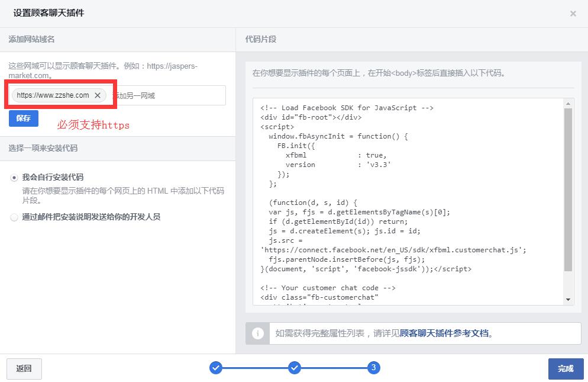Click the code snippet scrollbar up arrow
588x382 pixels.
tap(568, 103)
